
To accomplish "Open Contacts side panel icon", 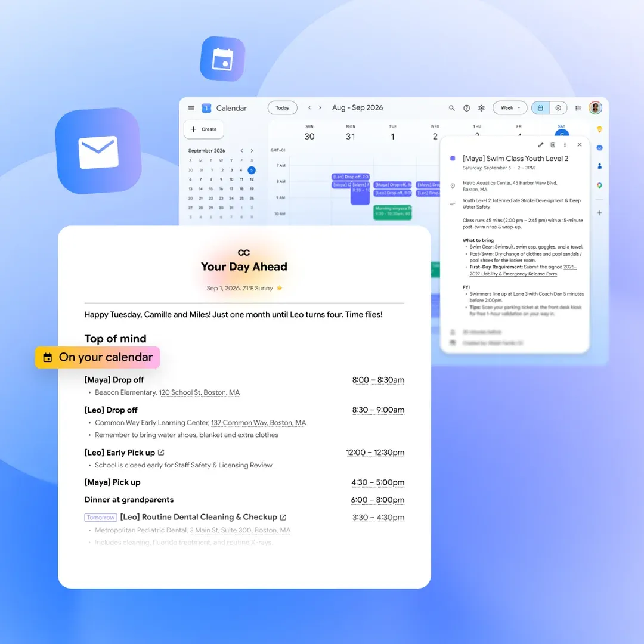I will coord(600,166).
